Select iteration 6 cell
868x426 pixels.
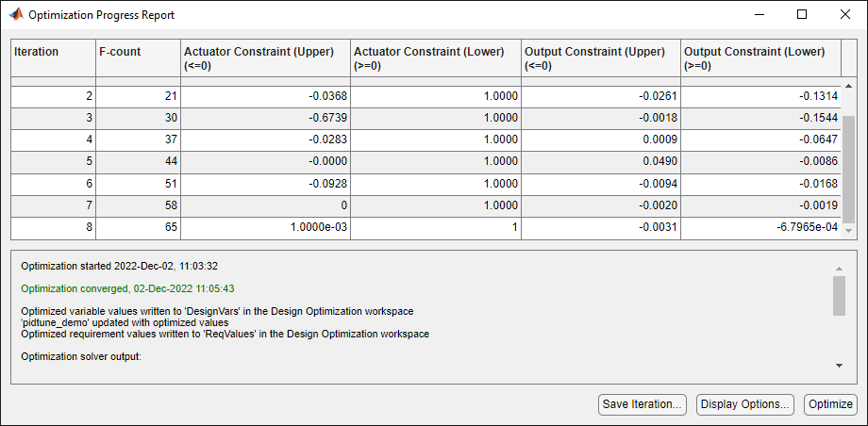point(54,184)
